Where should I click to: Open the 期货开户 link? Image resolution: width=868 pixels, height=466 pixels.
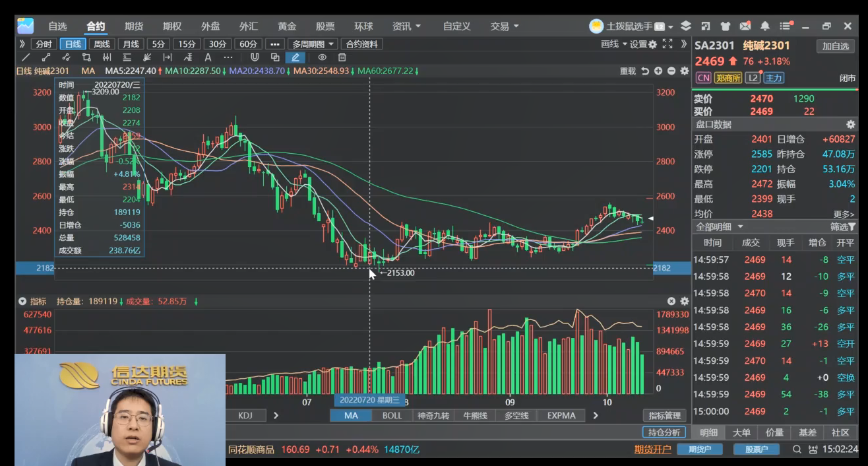coord(652,449)
